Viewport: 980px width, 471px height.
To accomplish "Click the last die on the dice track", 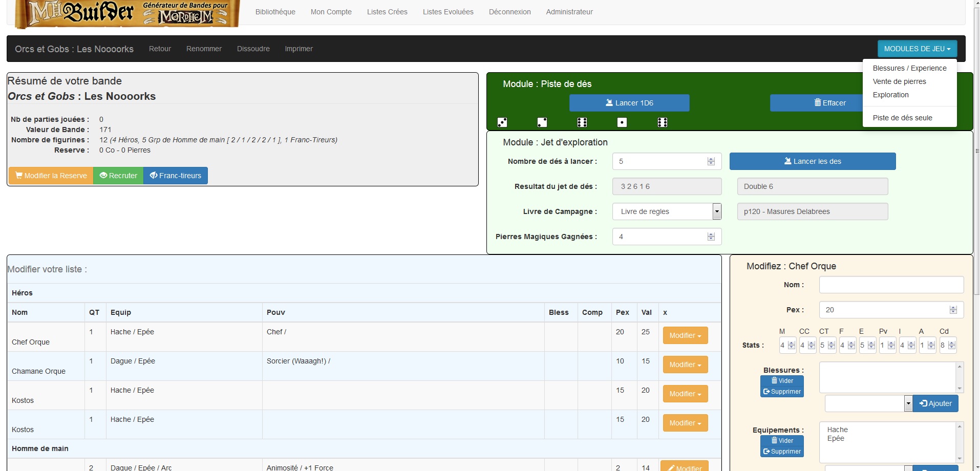I will (663, 122).
